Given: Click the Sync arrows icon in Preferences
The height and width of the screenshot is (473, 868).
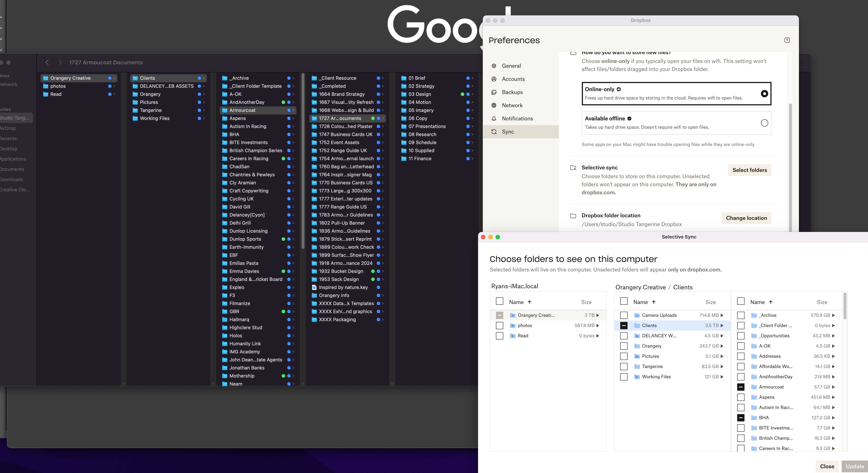Looking at the screenshot, I should coord(494,132).
